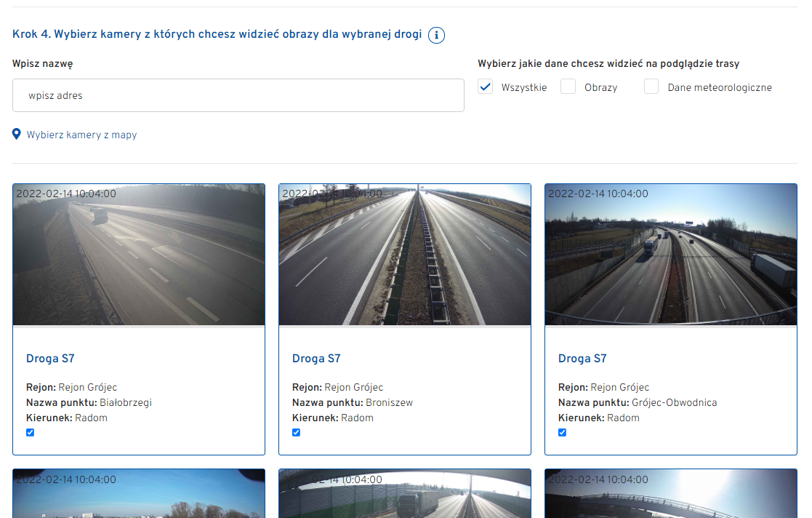Image resolution: width=812 pixels, height=518 pixels.
Task: Uncheck the 'Wszystkie' data checkbox
Action: (x=486, y=87)
